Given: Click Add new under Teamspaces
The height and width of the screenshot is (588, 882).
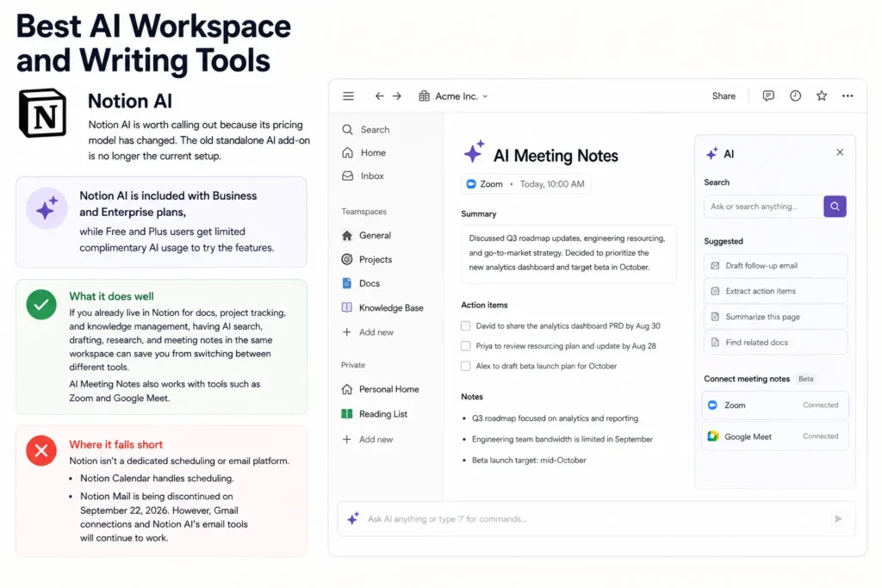Looking at the screenshot, I should coord(368,332).
